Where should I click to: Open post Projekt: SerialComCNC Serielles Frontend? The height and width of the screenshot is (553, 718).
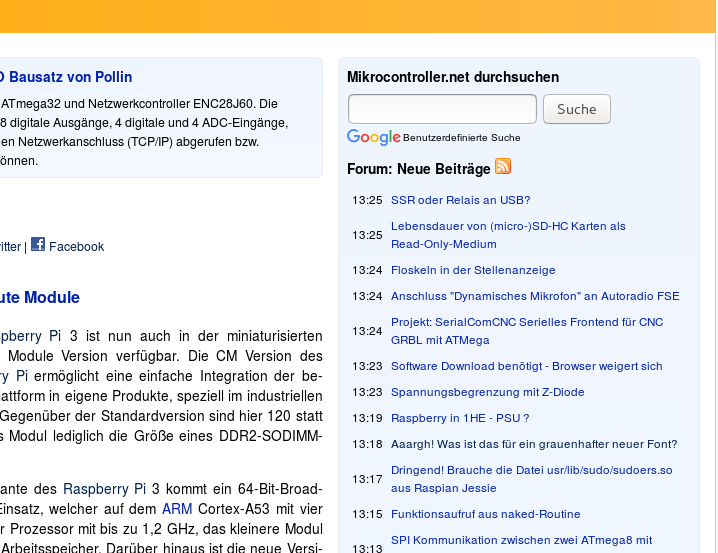[x=527, y=331]
